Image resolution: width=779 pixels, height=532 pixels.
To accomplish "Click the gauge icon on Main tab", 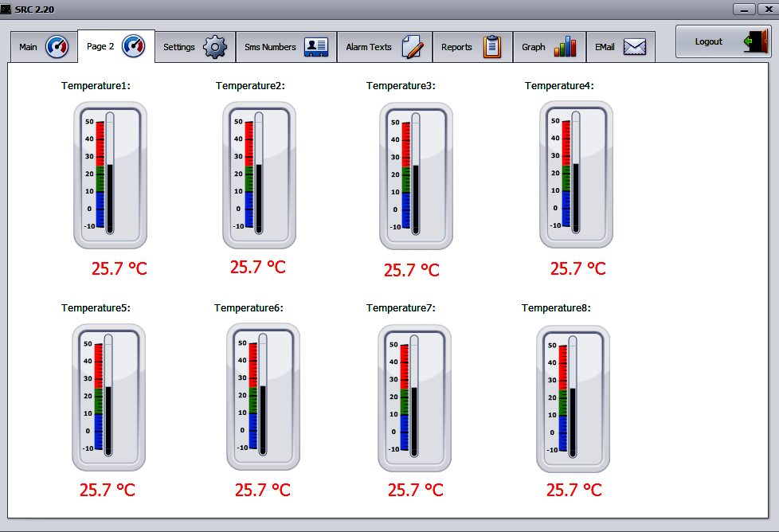I will click(57, 47).
